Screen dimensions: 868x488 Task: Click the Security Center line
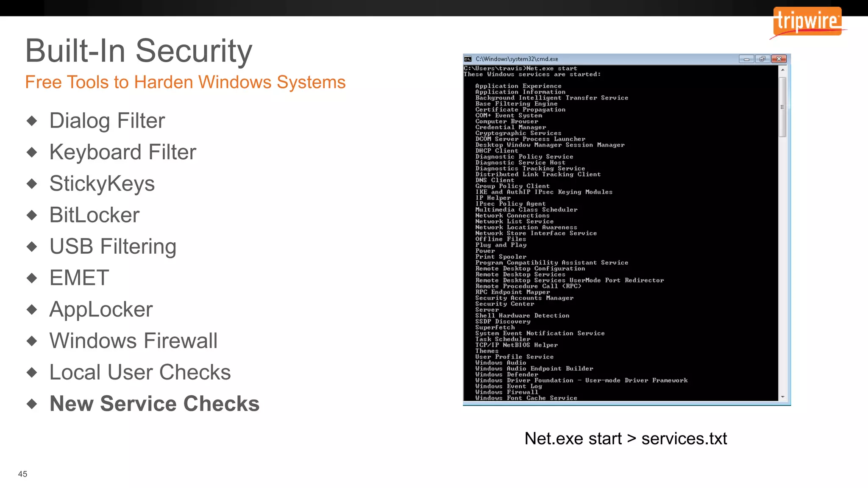click(505, 304)
